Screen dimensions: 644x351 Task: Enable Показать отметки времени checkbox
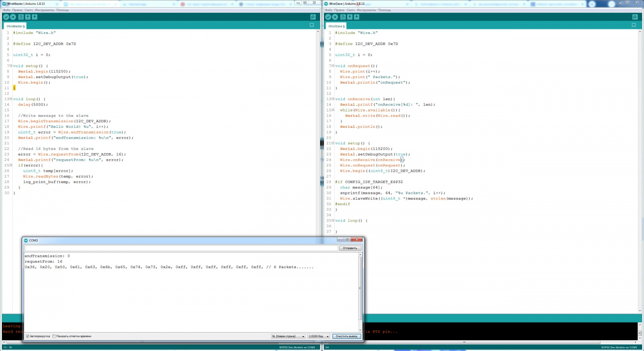(54, 336)
